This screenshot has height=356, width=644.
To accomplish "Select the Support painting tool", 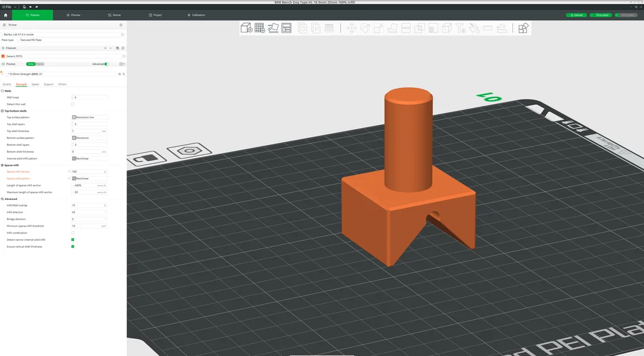I will tap(433, 28).
